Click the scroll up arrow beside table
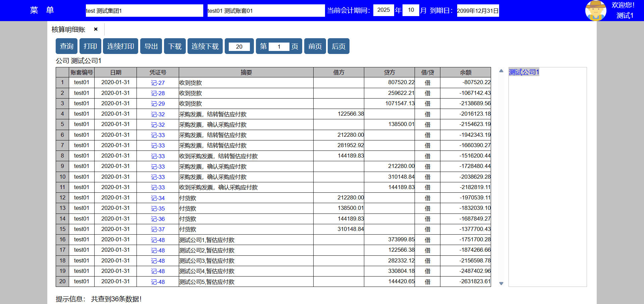The image size is (644, 304). click(501, 71)
